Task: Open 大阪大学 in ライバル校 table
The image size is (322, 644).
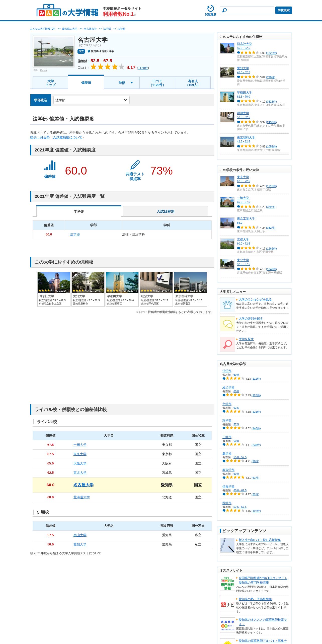Action: coord(80,463)
